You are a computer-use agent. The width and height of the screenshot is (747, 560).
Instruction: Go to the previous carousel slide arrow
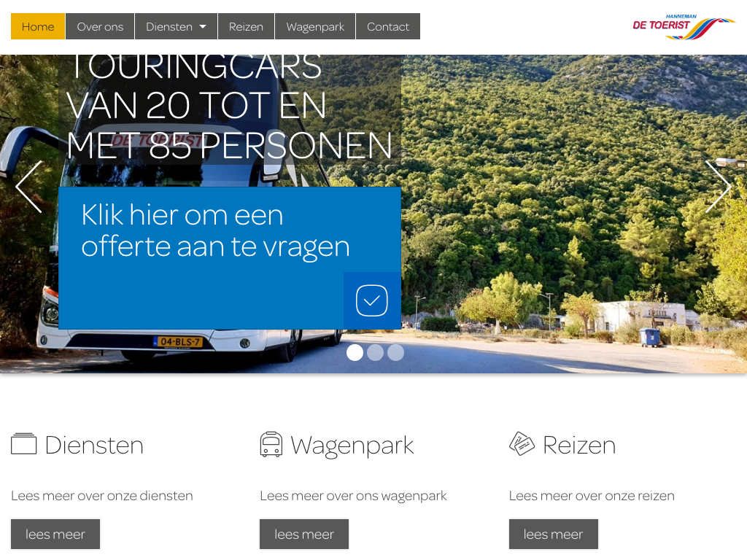click(29, 187)
